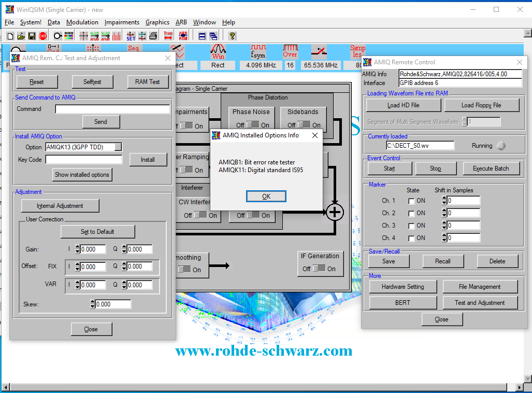Toggle the Sidebands Off/On switch

click(x=304, y=125)
